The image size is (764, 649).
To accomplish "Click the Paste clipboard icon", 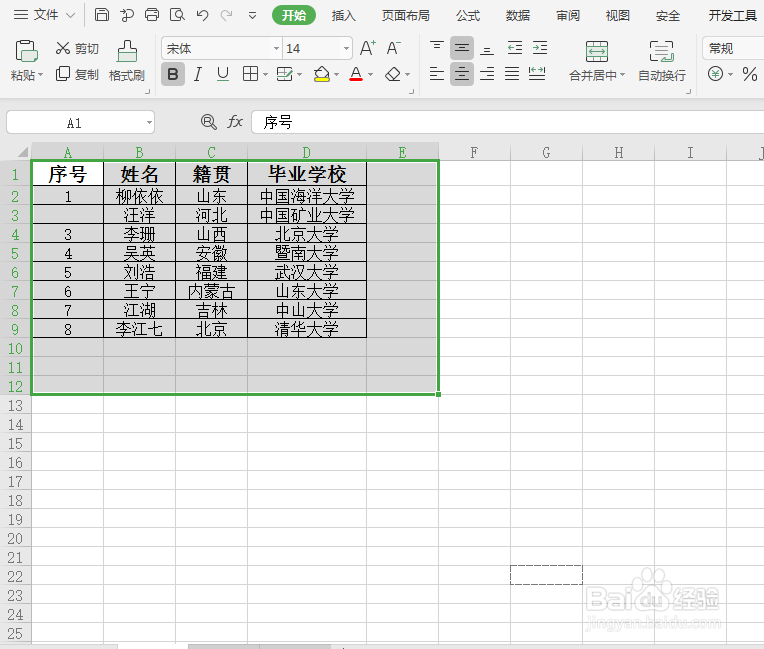I will pyautogui.click(x=26, y=51).
